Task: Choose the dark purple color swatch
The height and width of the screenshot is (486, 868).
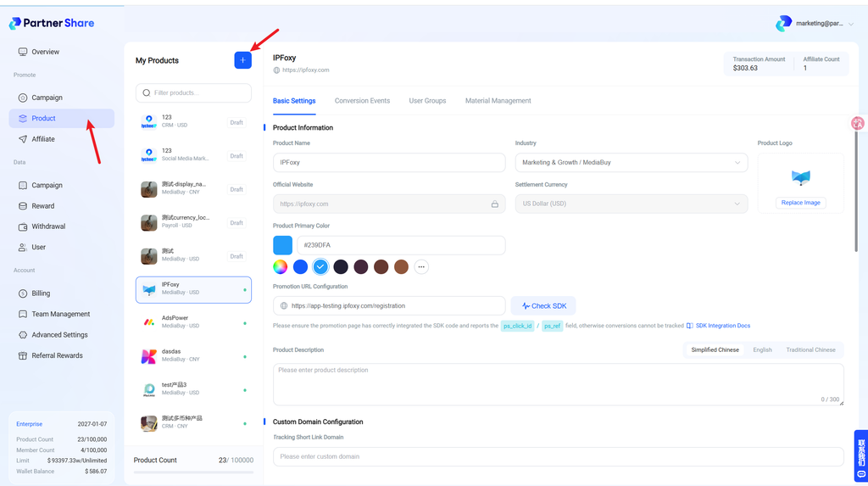Action: coord(361,266)
